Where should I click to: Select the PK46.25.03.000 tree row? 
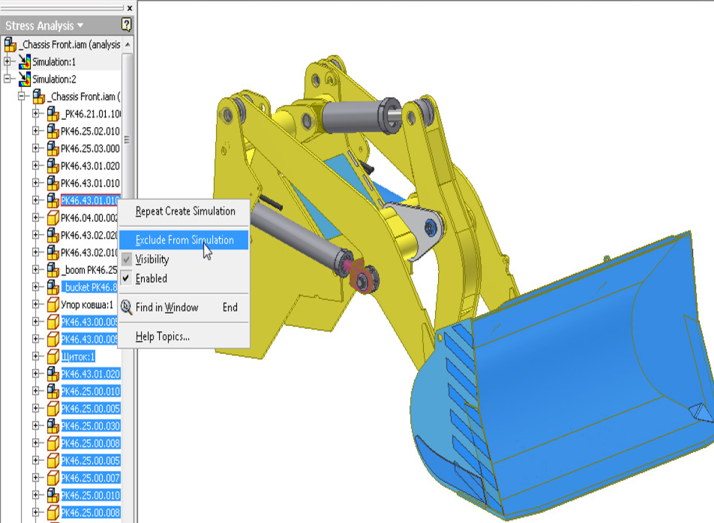coord(90,148)
